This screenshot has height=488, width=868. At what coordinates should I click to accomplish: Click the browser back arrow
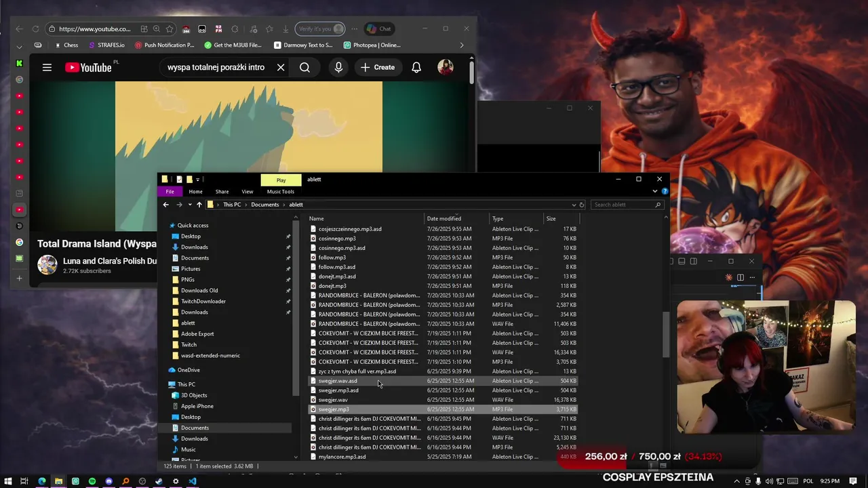point(19,29)
